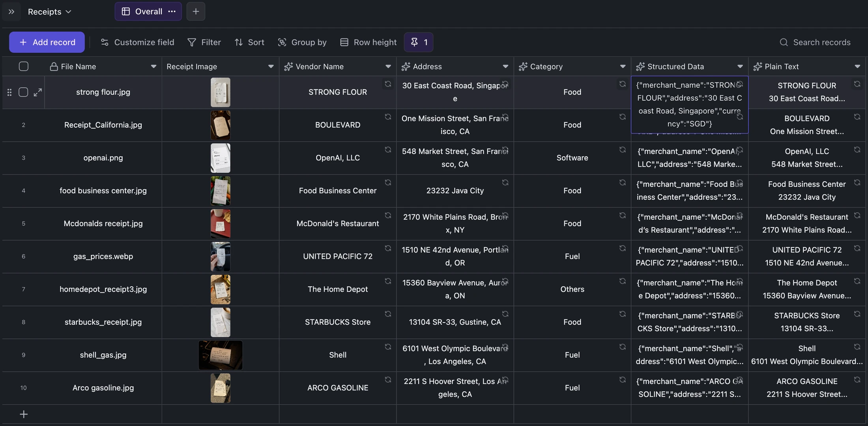The width and height of the screenshot is (868, 426).
Task: Open the Structured Data column menu arrow
Action: point(740,66)
